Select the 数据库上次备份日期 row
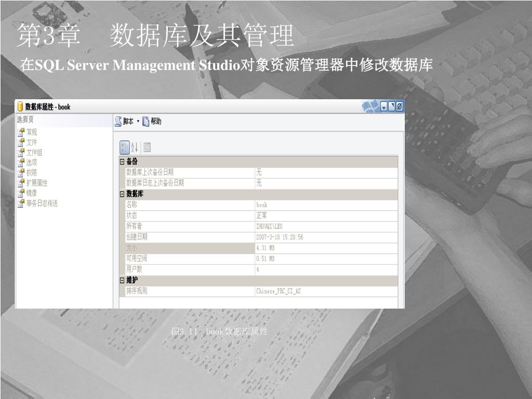 coord(261,172)
